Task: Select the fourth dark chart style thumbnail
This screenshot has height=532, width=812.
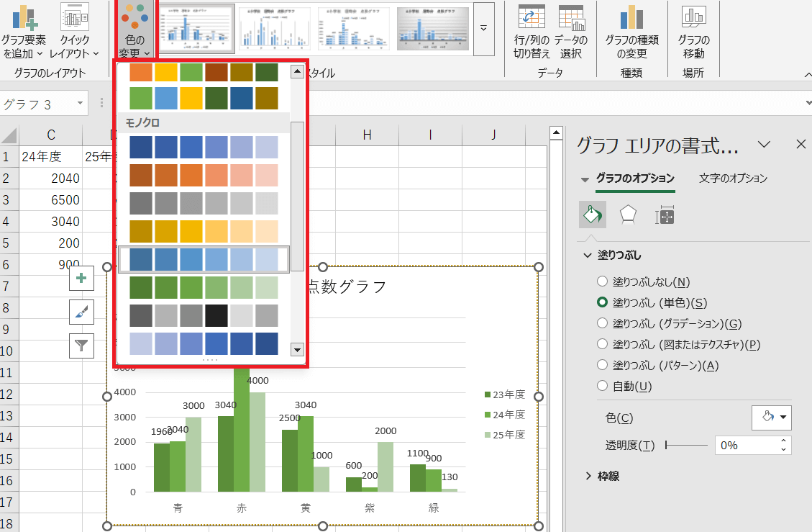Action: (x=432, y=29)
